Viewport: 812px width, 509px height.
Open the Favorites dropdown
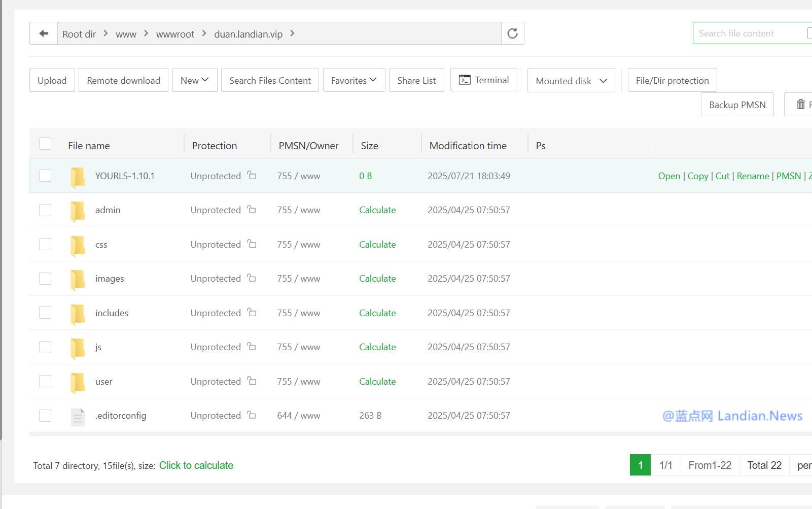pos(354,80)
